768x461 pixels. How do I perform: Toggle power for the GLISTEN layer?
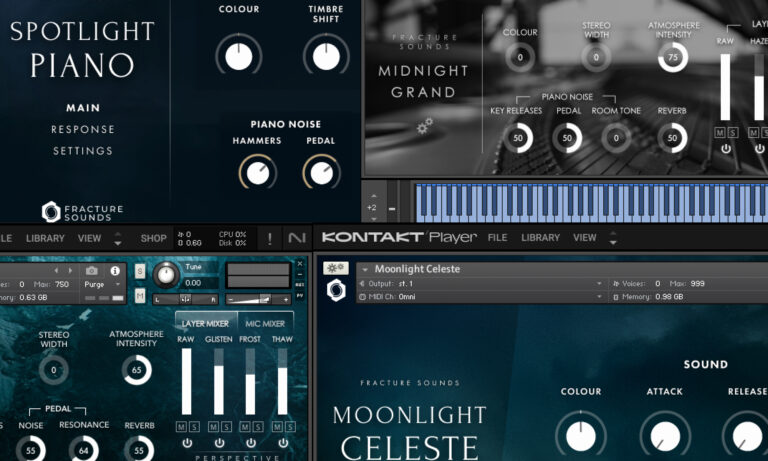point(219,443)
